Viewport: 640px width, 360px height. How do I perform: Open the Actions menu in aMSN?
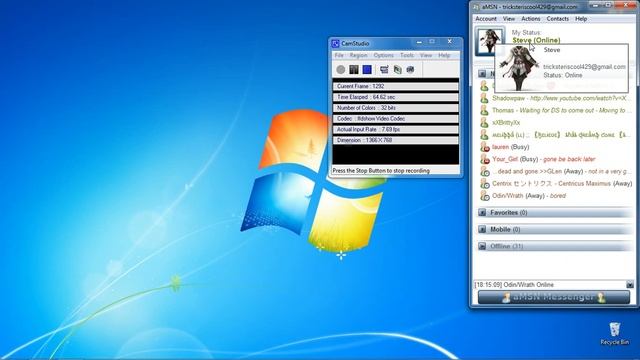(x=531, y=19)
